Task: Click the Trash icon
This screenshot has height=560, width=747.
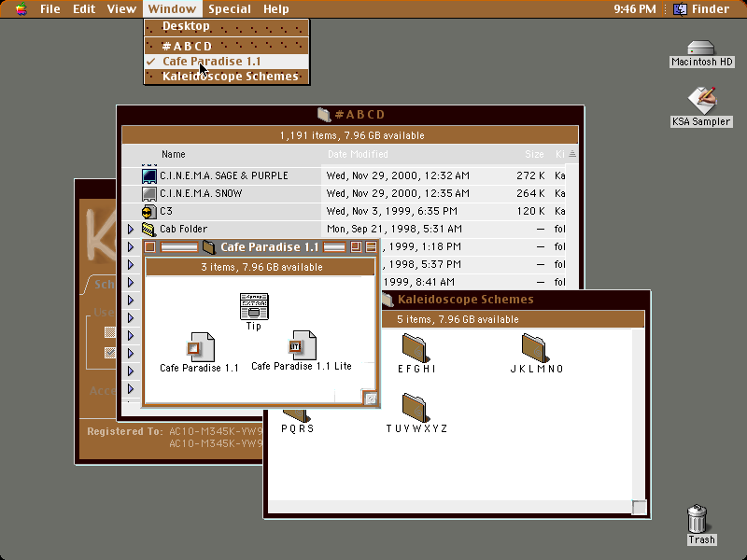Action: [x=697, y=519]
